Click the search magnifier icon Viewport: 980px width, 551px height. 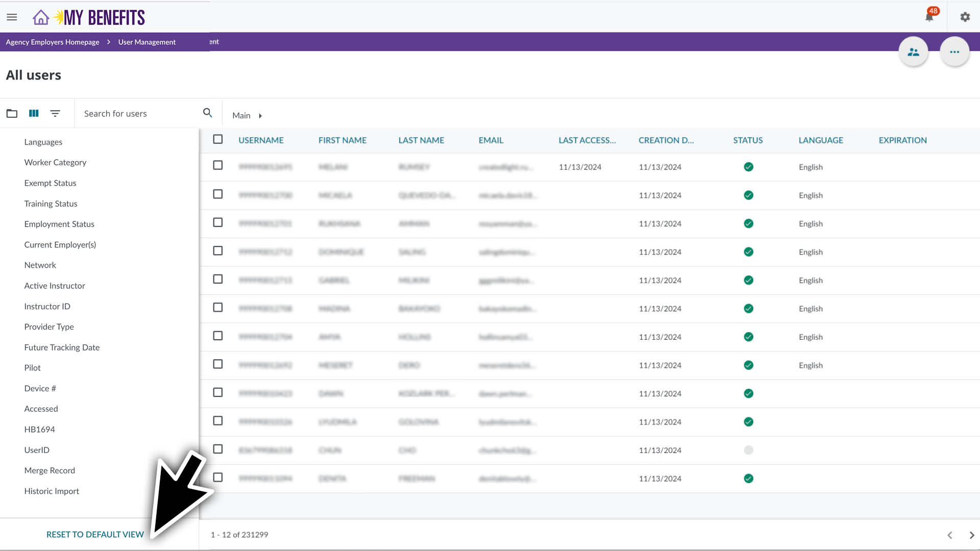[x=207, y=113]
